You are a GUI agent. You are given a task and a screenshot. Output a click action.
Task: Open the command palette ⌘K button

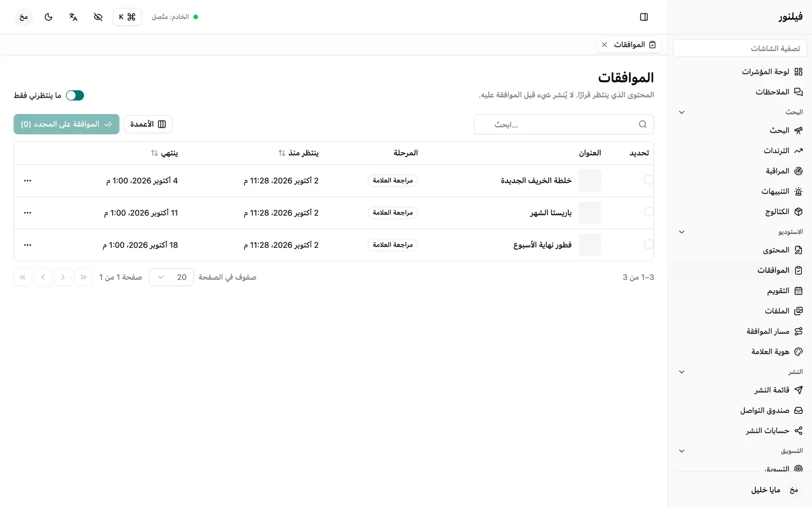click(x=127, y=17)
